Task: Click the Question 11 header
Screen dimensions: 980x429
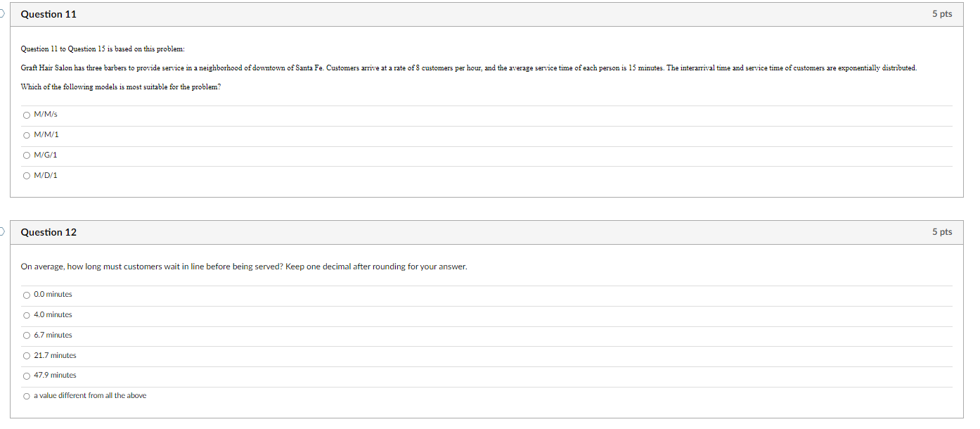Action: [48, 14]
